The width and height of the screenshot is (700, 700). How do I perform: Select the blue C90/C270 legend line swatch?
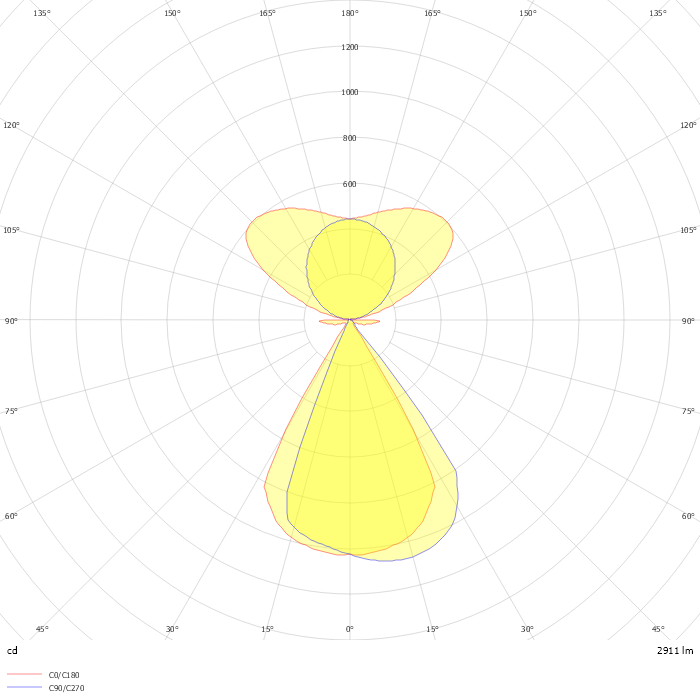24,688
